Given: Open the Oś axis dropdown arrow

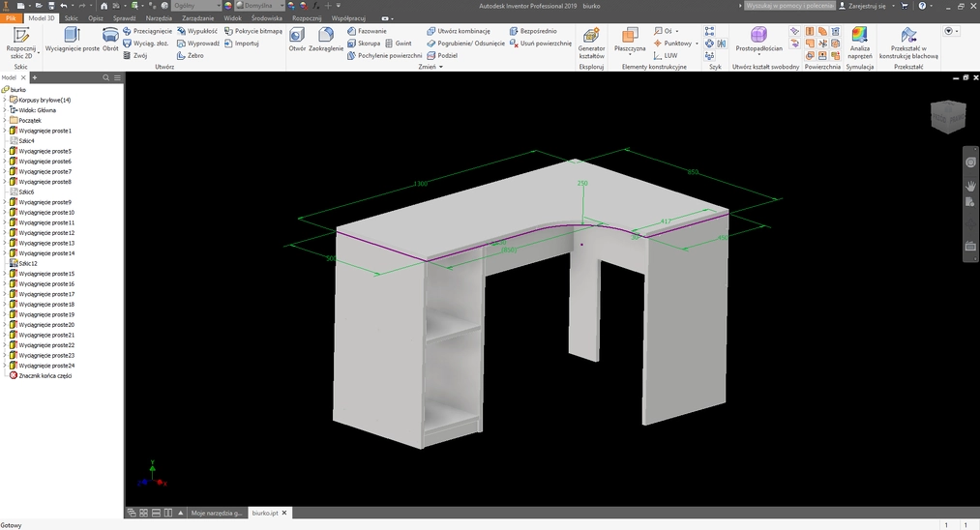Looking at the screenshot, I should [677, 31].
